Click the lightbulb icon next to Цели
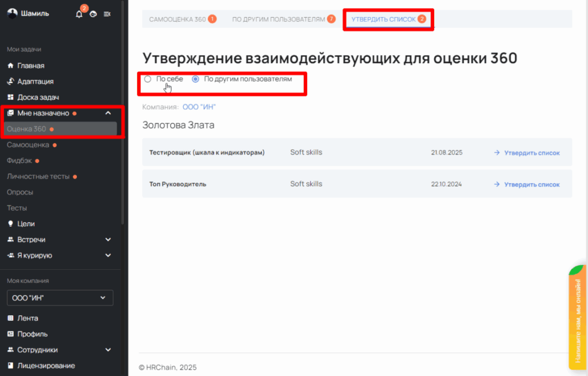The width and height of the screenshot is (588, 376). (10, 224)
